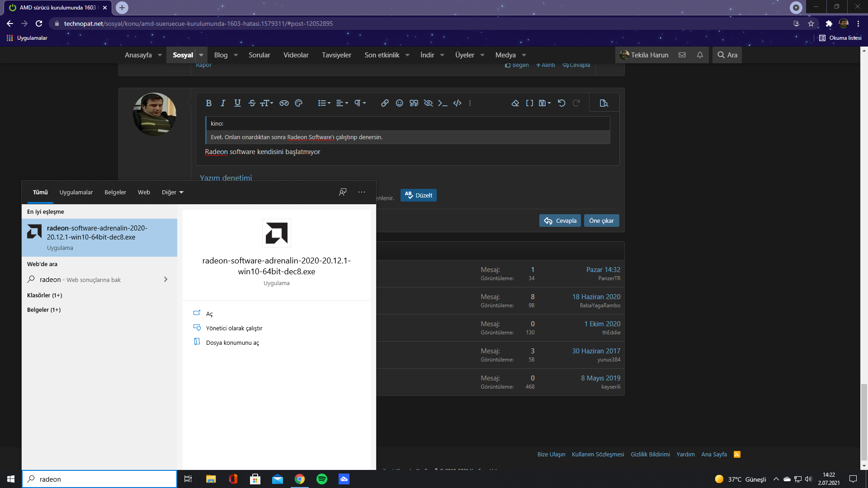Open text color palette icon
This screenshot has width=868, height=488.
click(x=298, y=103)
